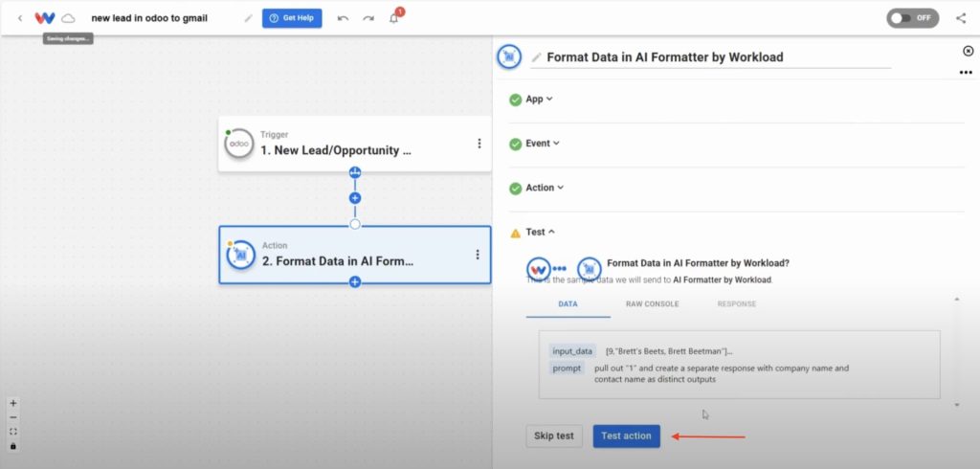Image resolution: width=980 pixels, height=469 pixels.
Task: Click the AI Formatter icon in Test section
Action: coord(589,270)
